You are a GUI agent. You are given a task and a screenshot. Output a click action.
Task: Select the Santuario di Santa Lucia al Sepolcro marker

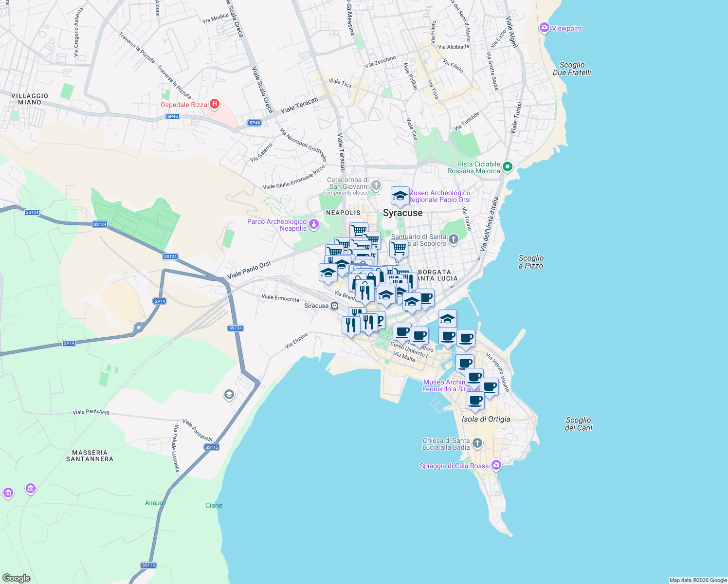pos(453,239)
